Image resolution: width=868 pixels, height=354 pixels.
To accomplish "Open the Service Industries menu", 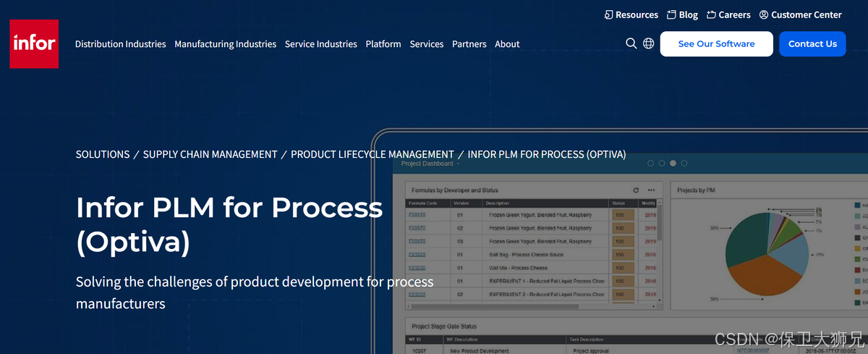I will pos(321,44).
